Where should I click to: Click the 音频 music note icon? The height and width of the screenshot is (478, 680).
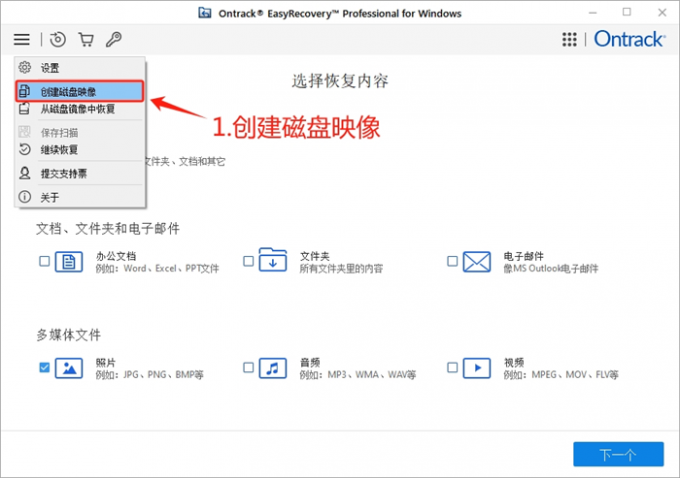(273, 368)
